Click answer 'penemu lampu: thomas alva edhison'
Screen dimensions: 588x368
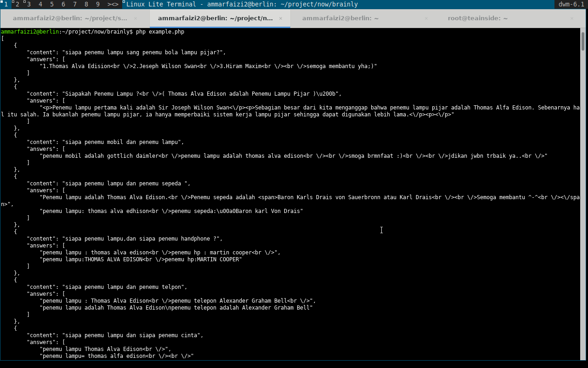[171, 211]
